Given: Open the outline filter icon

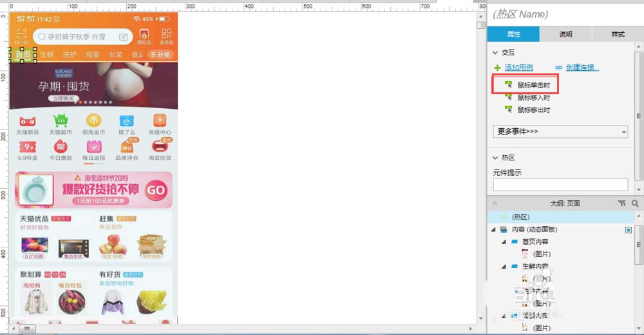Looking at the screenshot, I should click(x=622, y=203).
